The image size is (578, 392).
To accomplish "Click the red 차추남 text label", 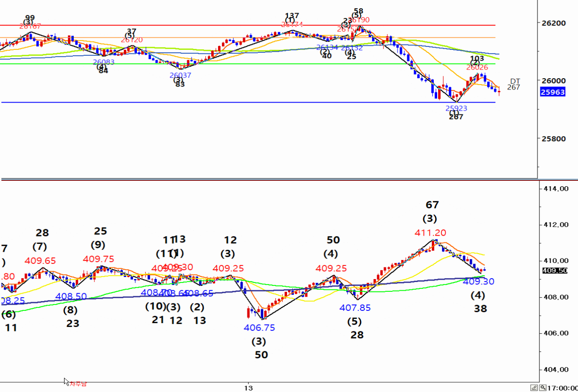I will click(x=78, y=384).
